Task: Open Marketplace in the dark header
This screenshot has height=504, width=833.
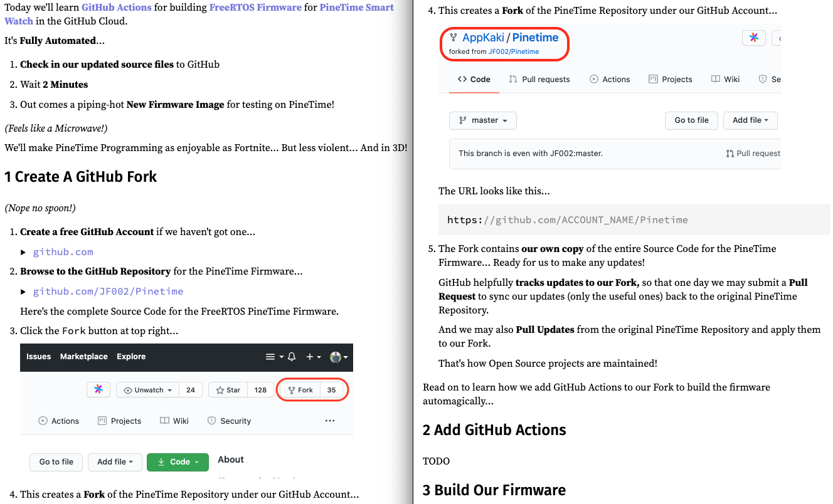Action: [84, 357]
